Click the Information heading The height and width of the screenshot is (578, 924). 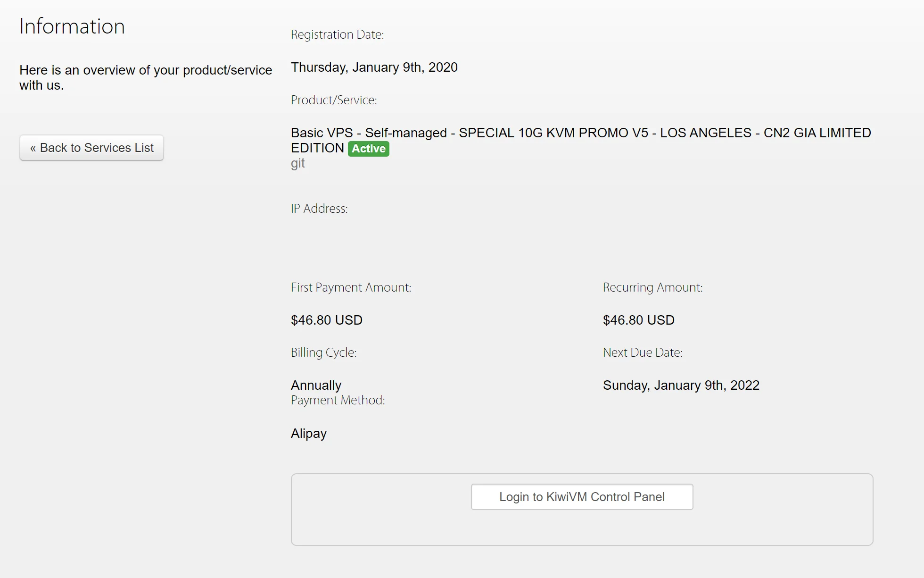click(72, 26)
